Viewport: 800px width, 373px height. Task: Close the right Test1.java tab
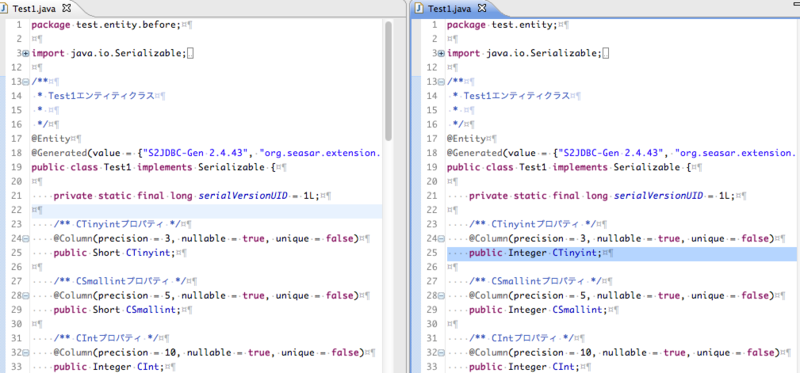(483, 8)
